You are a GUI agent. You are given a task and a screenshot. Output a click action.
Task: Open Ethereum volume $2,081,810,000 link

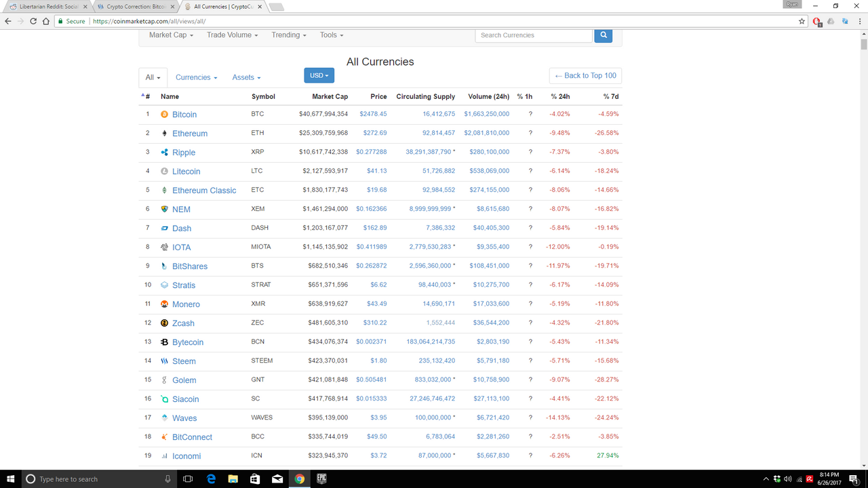[x=486, y=133]
